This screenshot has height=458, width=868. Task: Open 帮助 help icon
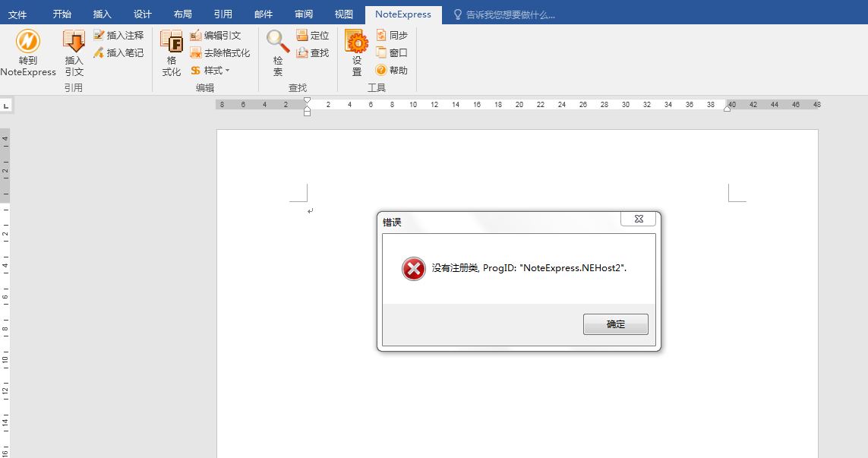pos(391,71)
